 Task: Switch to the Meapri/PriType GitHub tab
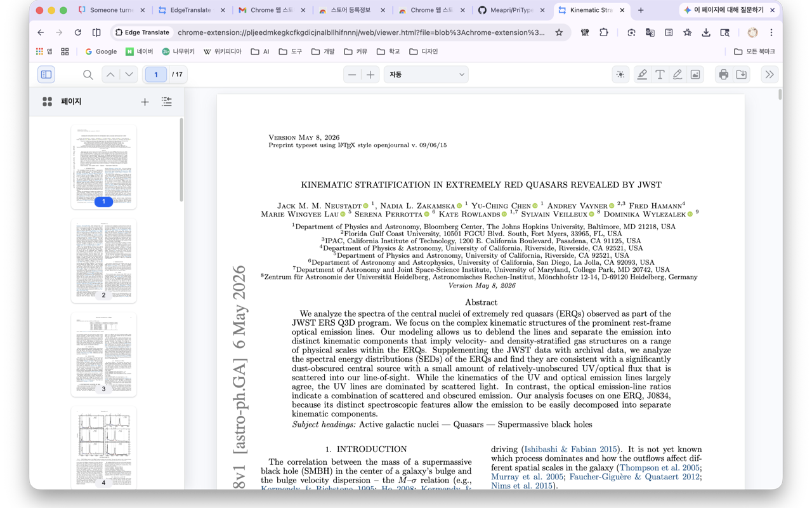click(511, 10)
